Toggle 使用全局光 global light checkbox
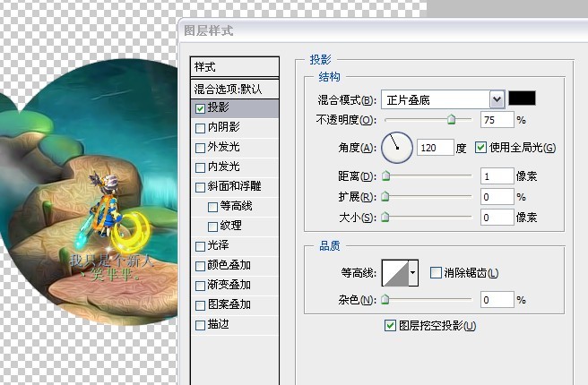Image resolution: width=588 pixels, height=385 pixels. tap(481, 148)
